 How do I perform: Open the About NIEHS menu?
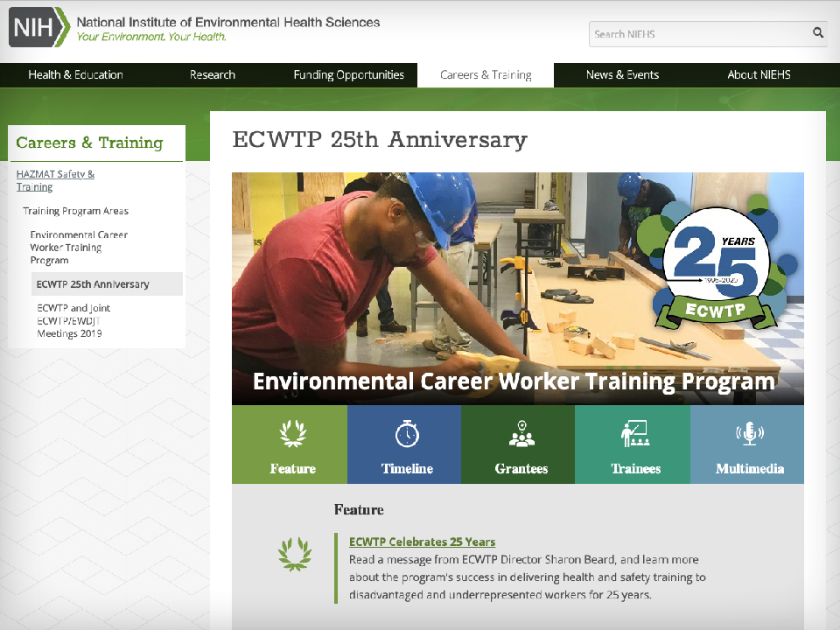point(759,75)
